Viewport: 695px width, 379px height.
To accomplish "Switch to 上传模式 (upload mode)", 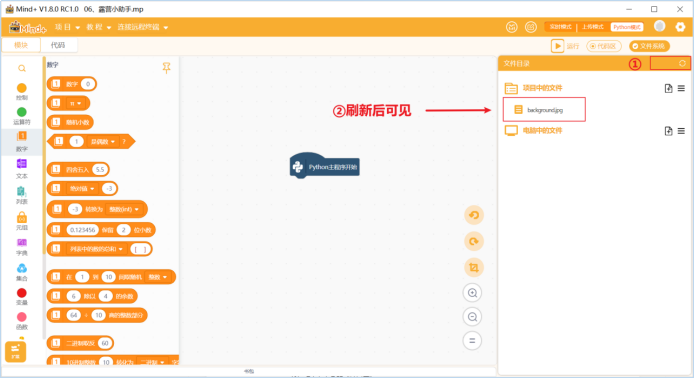I will coord(593,27).
